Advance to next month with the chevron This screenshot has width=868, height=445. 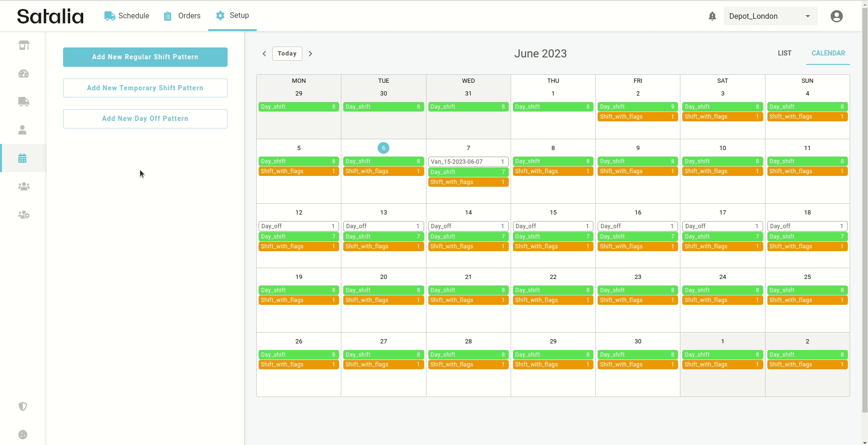tap(310, 54)
